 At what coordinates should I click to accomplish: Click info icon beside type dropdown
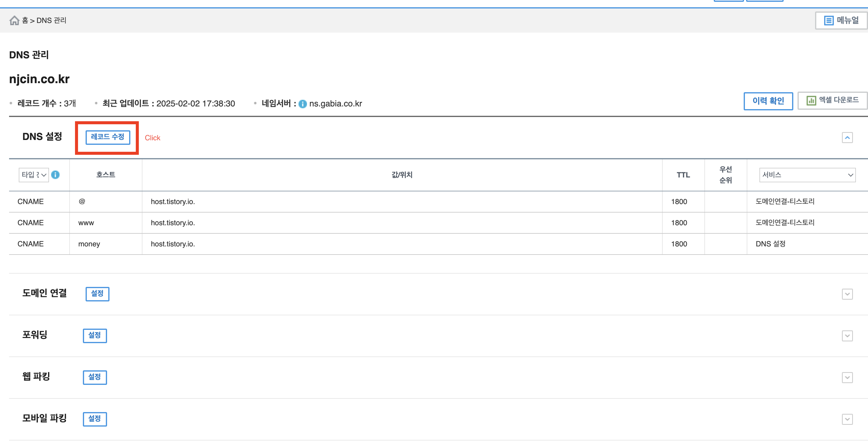pos(56,174)
